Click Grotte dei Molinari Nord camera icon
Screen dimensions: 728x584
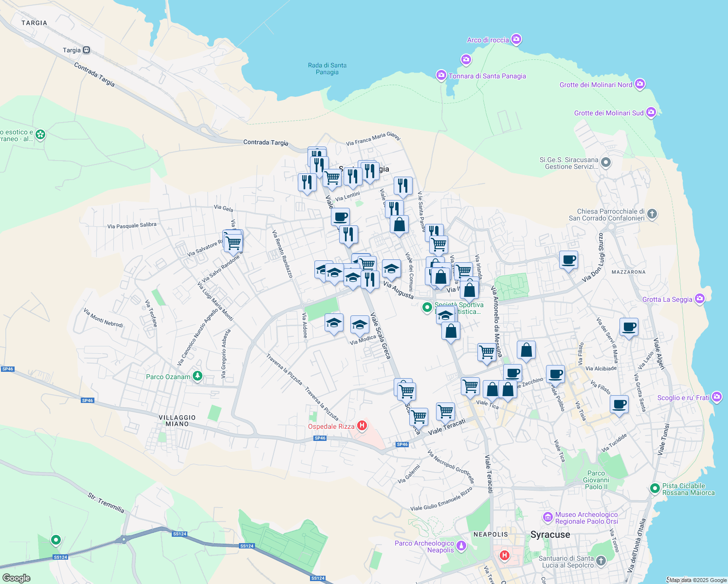coord(640,84)
